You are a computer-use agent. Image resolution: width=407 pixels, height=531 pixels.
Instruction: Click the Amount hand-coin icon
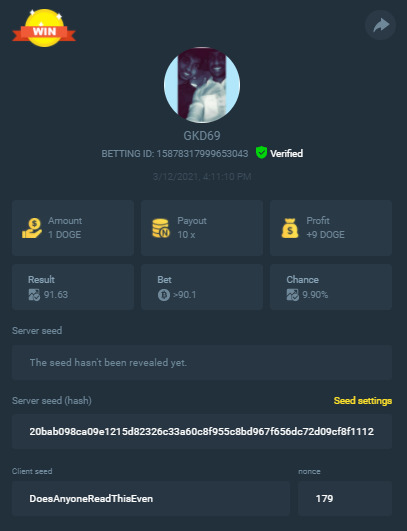coord(32,228)
